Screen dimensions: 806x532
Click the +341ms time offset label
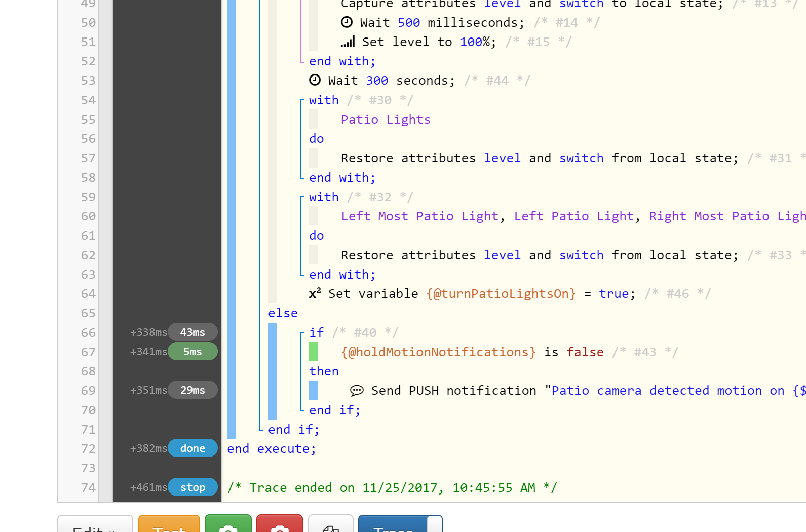click(148, 352)
